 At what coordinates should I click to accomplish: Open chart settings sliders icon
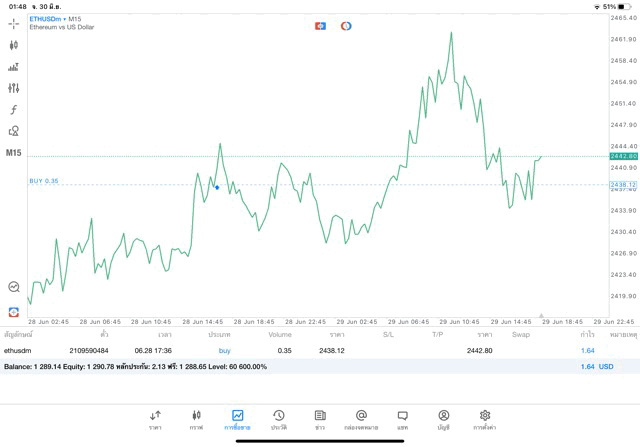(x=14, y=88)
